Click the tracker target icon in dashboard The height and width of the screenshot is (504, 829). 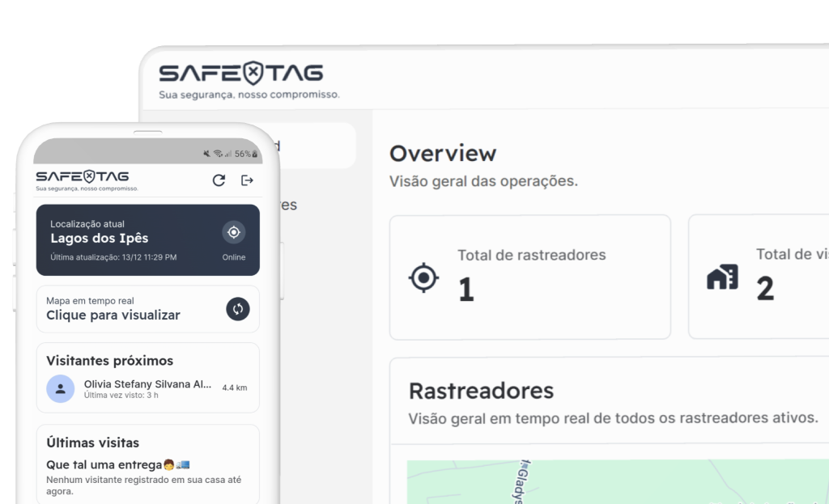(x=423, y=277)
